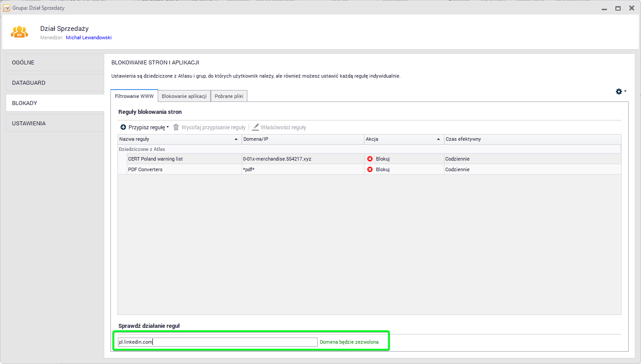Image resolution: width=641 pixels, height=364 pixels.
Task: Switch to Blokowanie aplikacji tab
Action: (184, 96)
